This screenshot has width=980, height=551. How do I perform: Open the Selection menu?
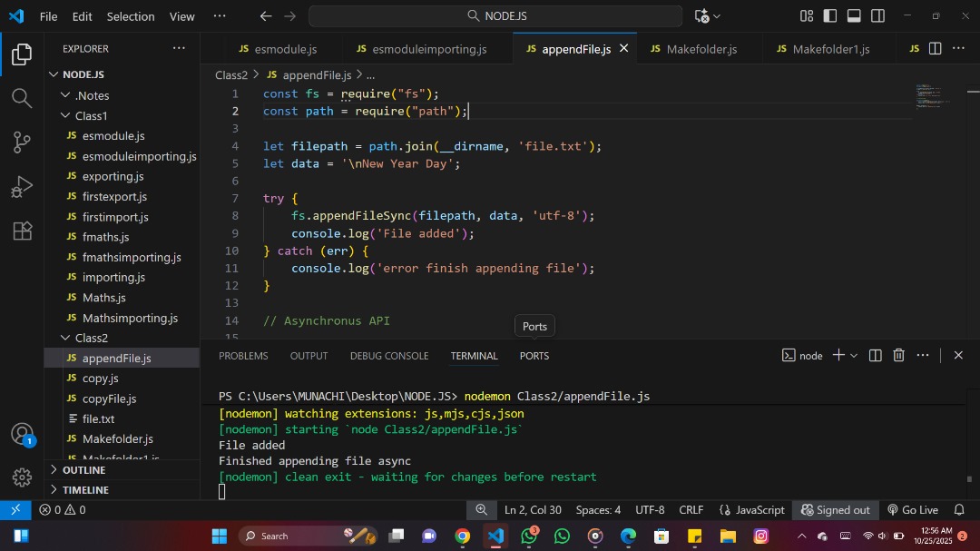click(130, 16)
